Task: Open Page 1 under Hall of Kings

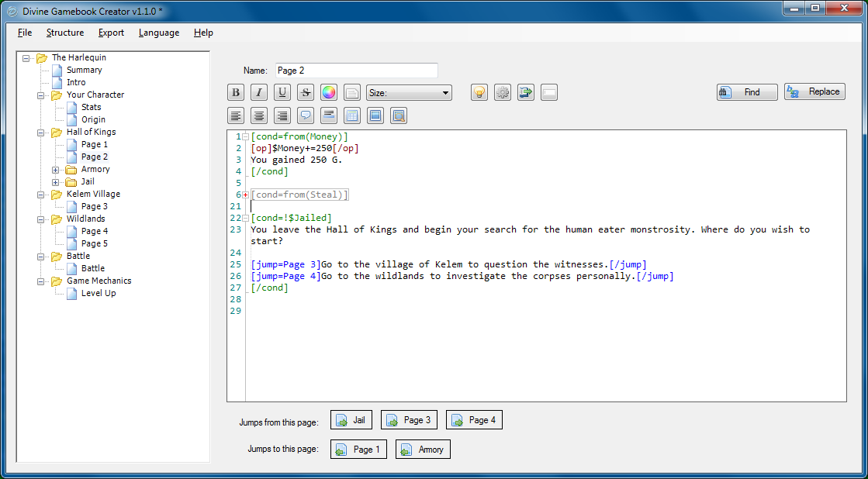Action: click(x=95, y=144)
